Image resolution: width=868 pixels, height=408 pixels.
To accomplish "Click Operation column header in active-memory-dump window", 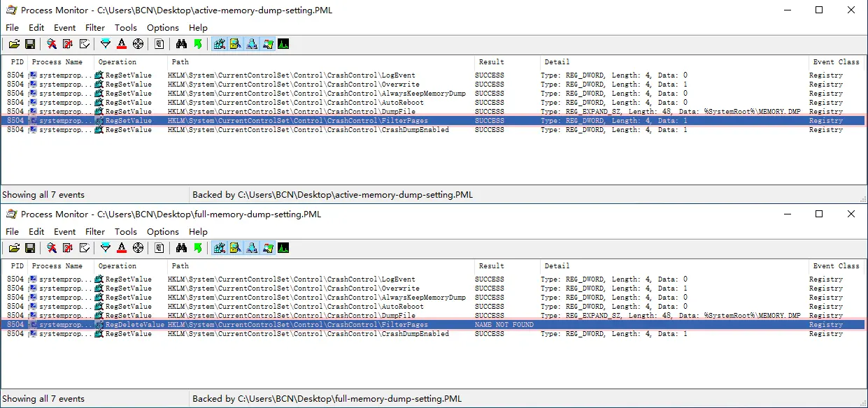I will click(130, 61).
